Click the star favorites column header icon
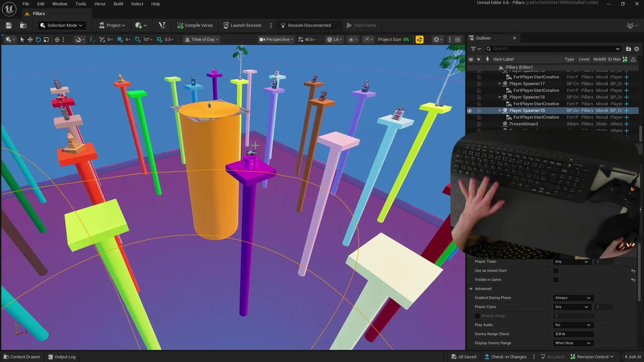 pos(478,59)
